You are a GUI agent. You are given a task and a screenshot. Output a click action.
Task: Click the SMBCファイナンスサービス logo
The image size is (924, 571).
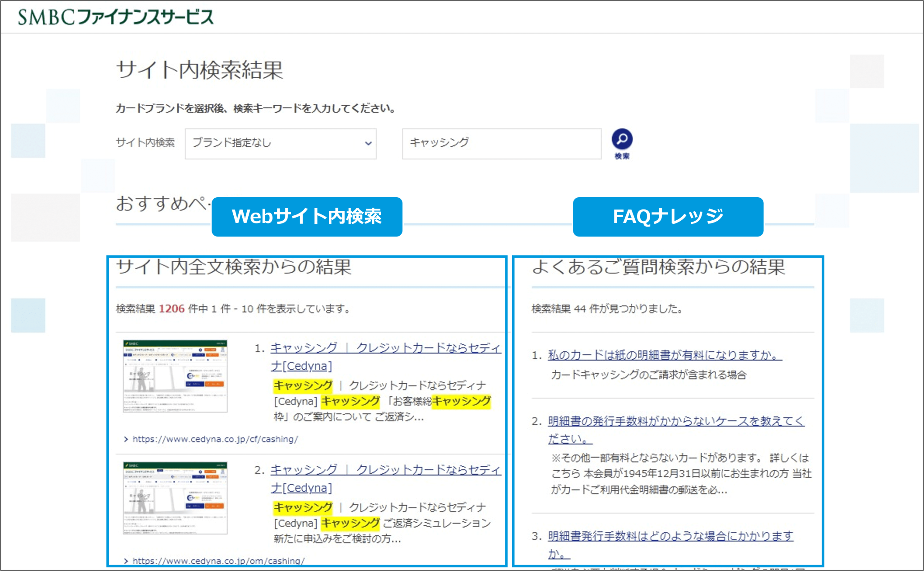point(116,17)
